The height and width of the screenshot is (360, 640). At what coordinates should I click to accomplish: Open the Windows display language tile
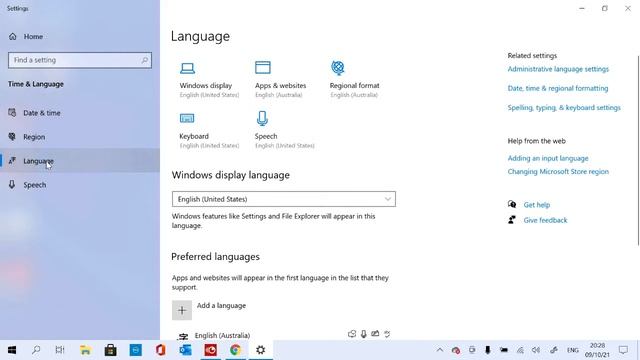click(209, 79)
